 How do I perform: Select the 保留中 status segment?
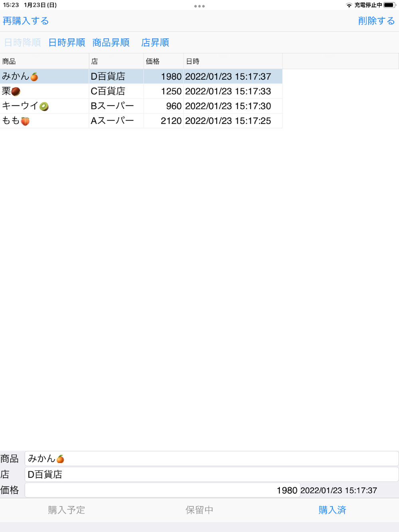coord(199,510)
